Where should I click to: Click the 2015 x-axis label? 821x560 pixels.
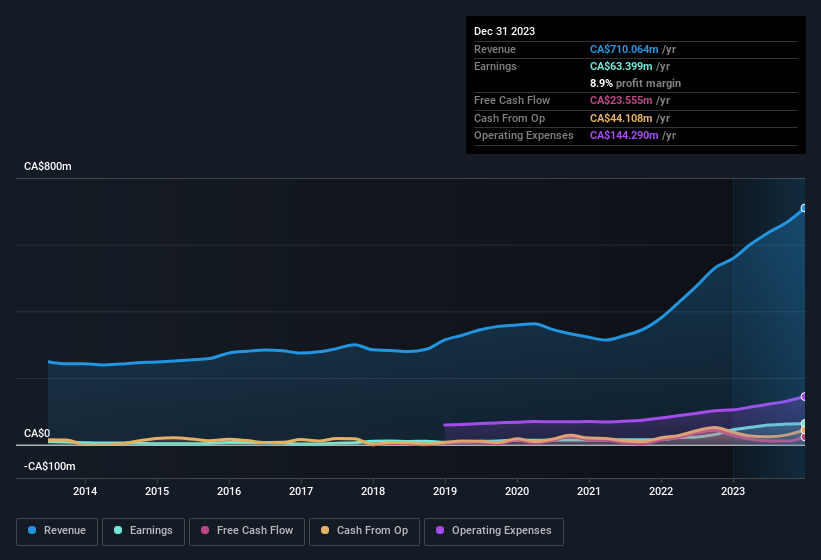[157, 491]
